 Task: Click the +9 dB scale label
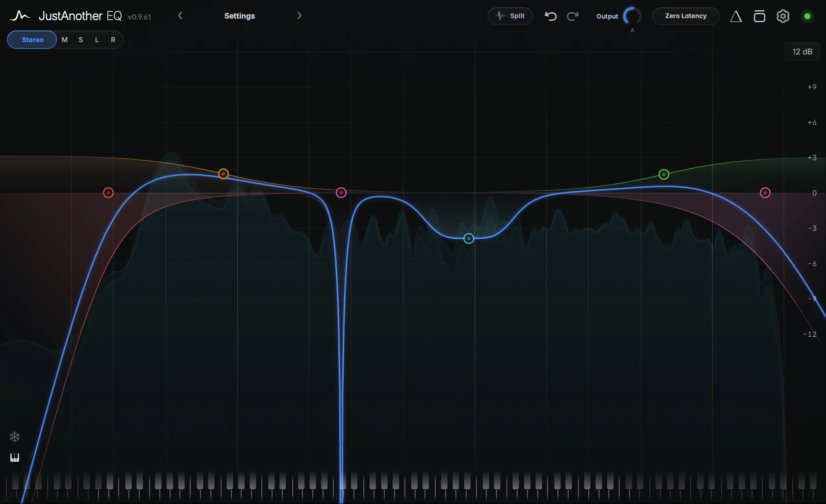tap(812, 87)
